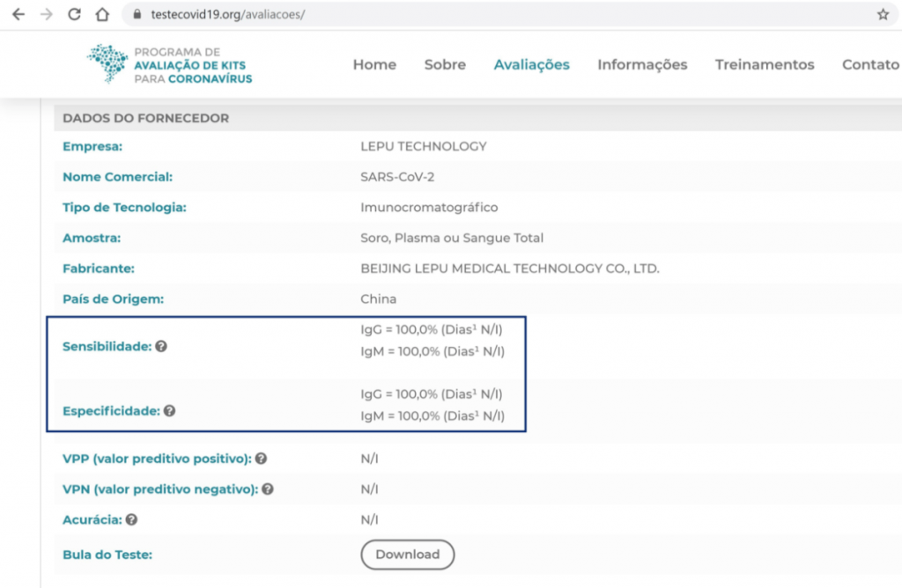The width and height of the screenshot is (902, 588).
Task: Select the N/I value for Acurácia
Action: (369, 519)
